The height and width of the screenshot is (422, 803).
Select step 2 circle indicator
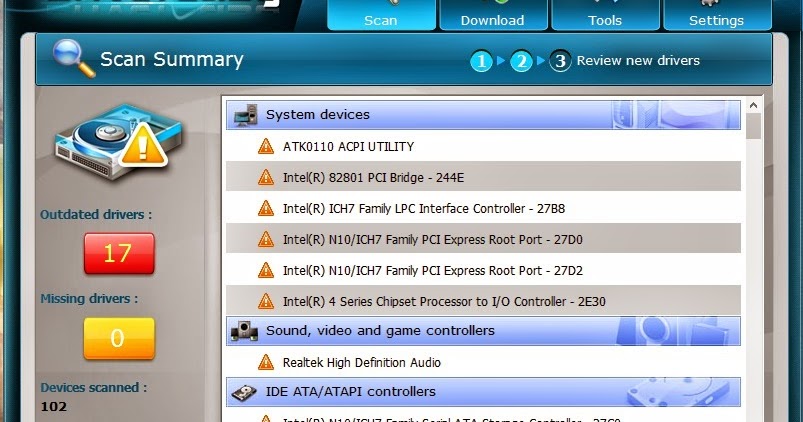(x=521, y=61)
